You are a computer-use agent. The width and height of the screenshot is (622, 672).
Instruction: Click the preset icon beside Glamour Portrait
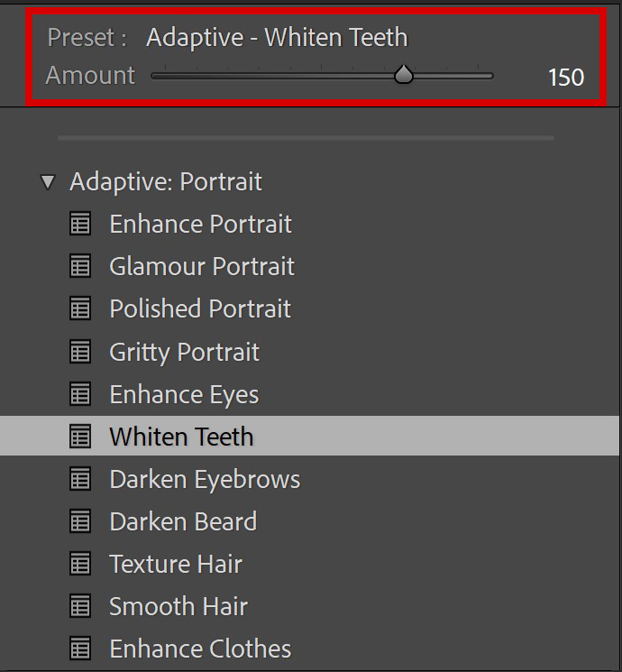click(80, 266)
